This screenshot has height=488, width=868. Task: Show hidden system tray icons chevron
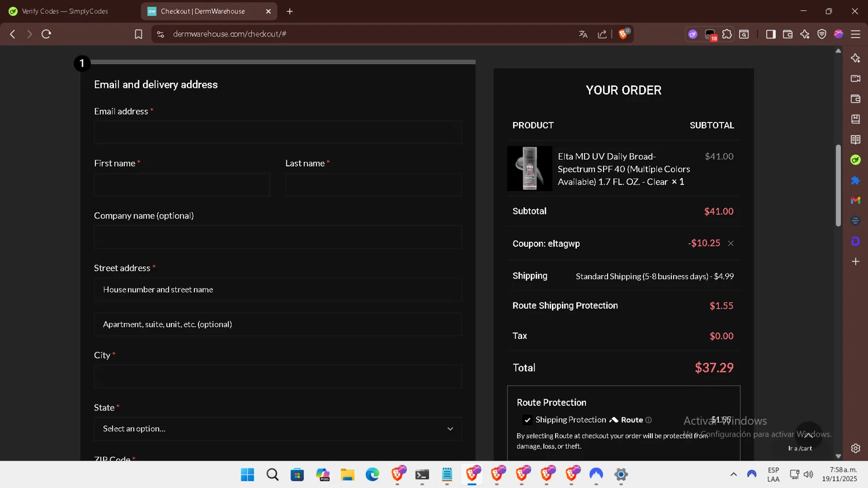pyautogui.click(x=733, y=474)
